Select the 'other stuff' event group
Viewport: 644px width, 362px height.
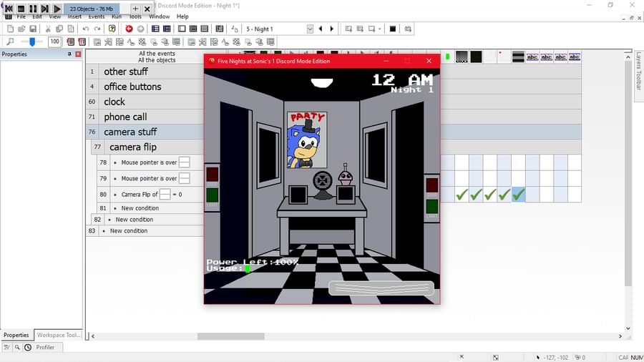[126, 72]
